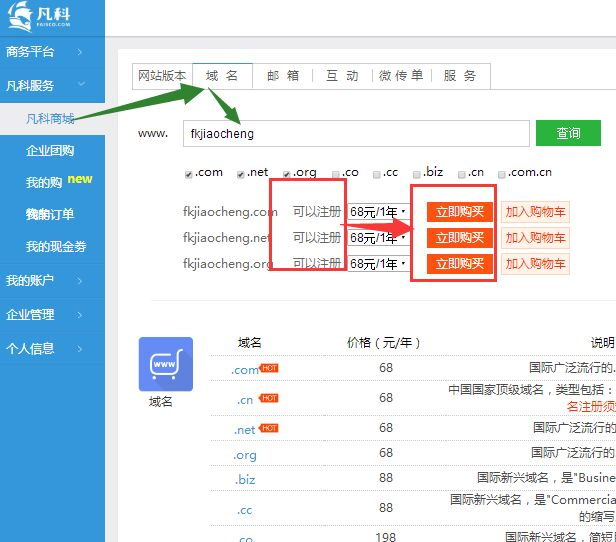Tick the .cn checkbox
The image size is (616, 542).
(462, 174)
